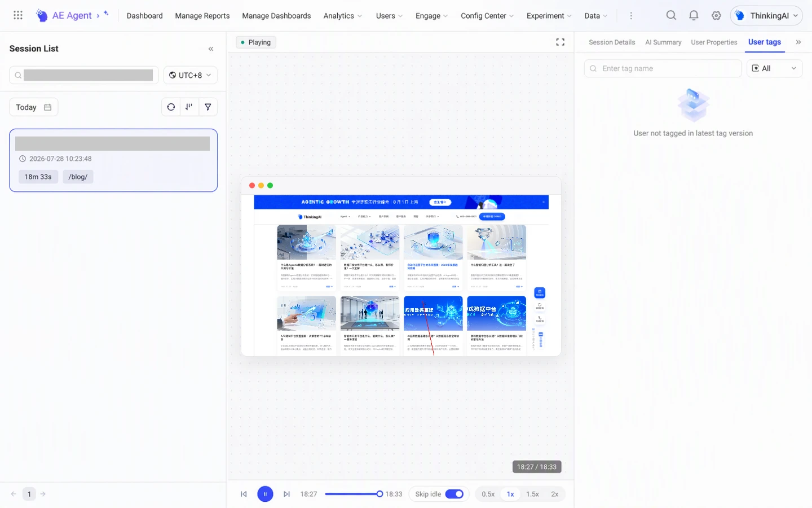Open the apps grid launcher icon
The width and height of the screenshot is (812, 508).
(18, 15)
